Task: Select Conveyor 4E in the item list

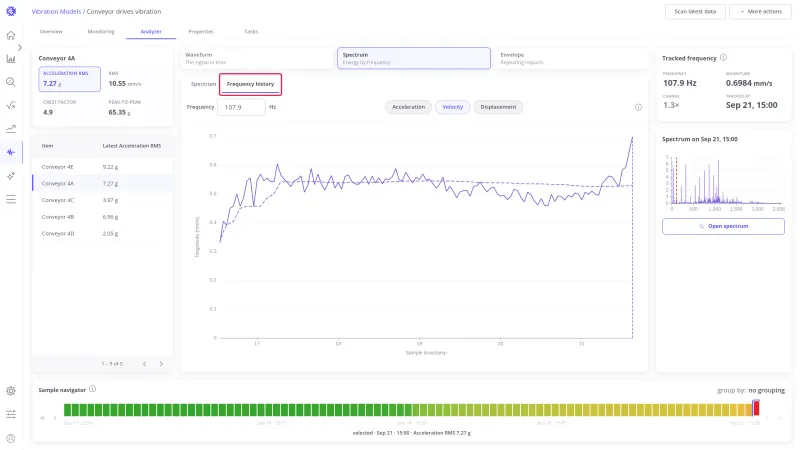Action: pyautogui.click(x=103, y=167)
